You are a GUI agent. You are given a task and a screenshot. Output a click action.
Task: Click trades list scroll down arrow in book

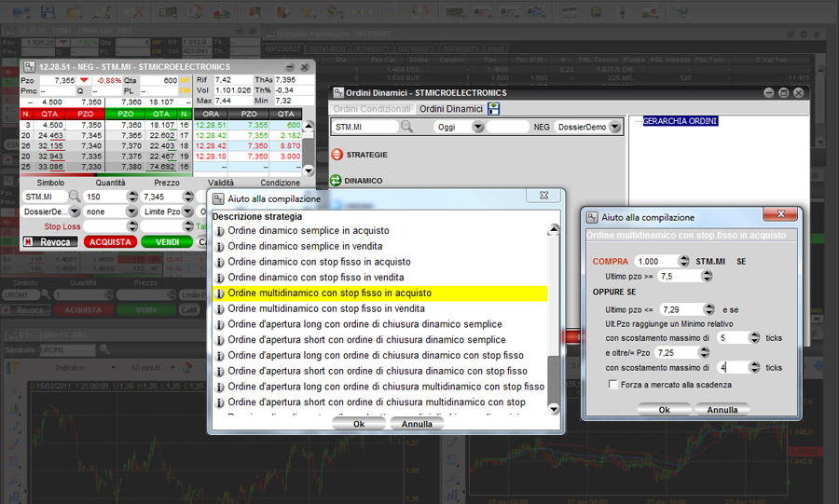point(309,170)
